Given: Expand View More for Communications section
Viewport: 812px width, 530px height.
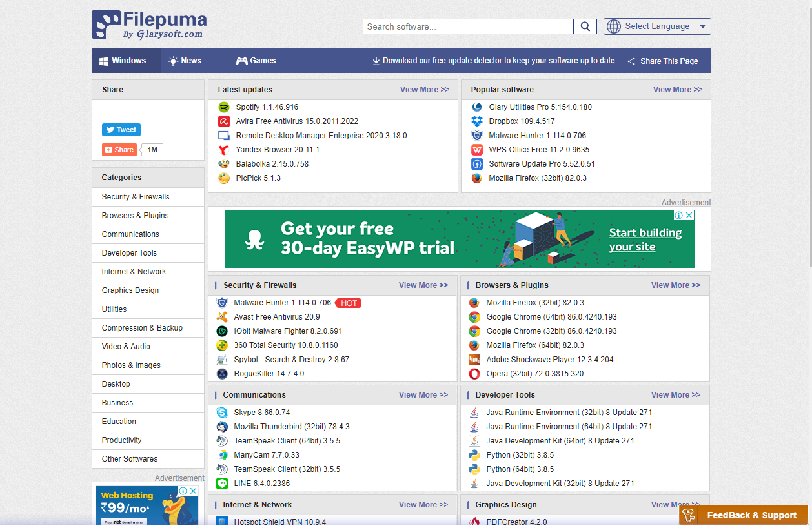Looking at the screenshot, I should [423, 395].
